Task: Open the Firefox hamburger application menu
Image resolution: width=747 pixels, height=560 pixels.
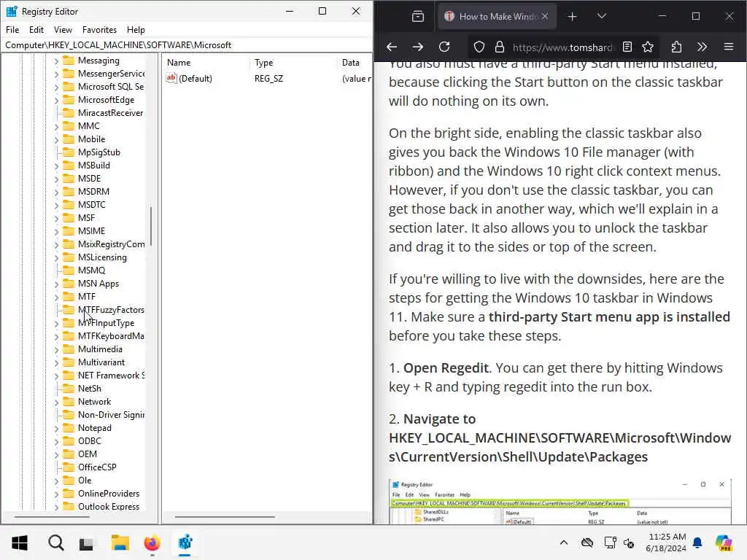Action: [x=729, y=47]
